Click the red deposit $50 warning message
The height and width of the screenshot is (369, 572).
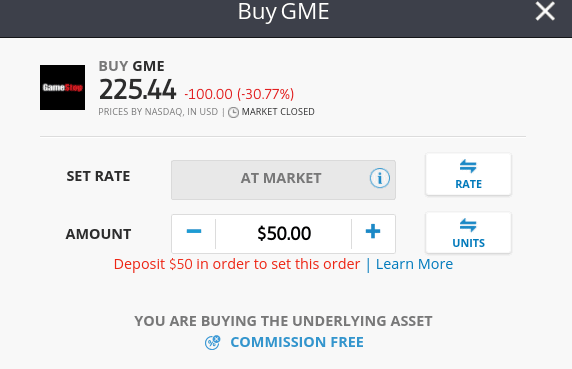(237, 264)
